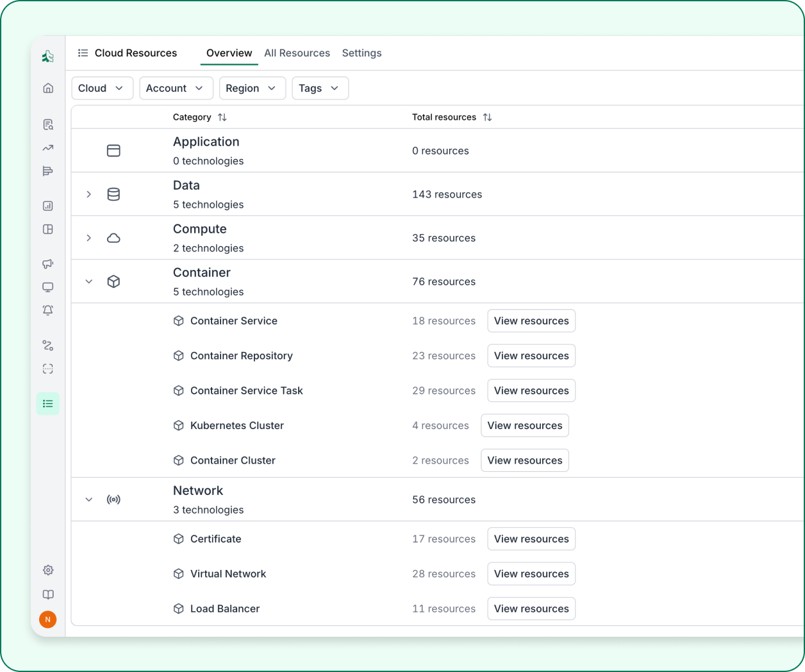Click the monitor icon in sidebar
The width and height of the screenshot is (805, 672).
point(48,287)
